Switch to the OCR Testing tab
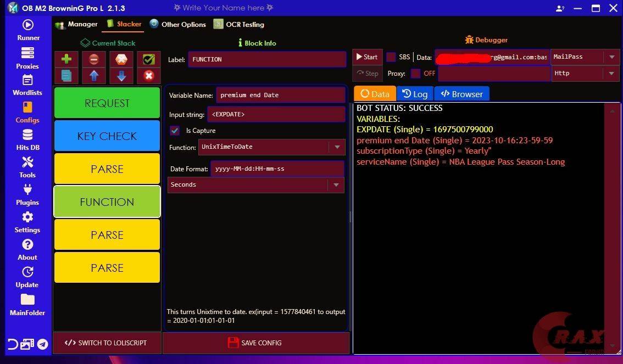Viewport: 623px width, 364px height. pyautogui.click(x=239, y=24)
